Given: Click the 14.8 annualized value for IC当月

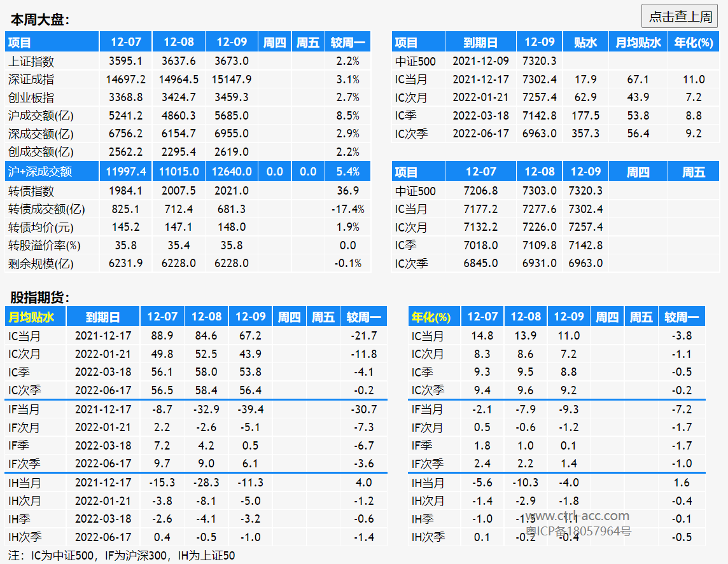Looking at the screenshot, I should [x=482, y=335].
